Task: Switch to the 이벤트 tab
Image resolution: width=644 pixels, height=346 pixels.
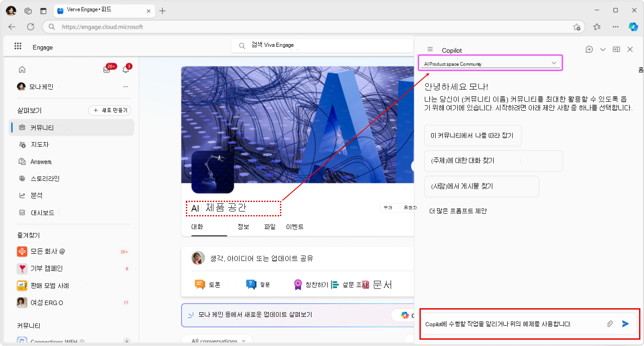Action: pos(295,227)
